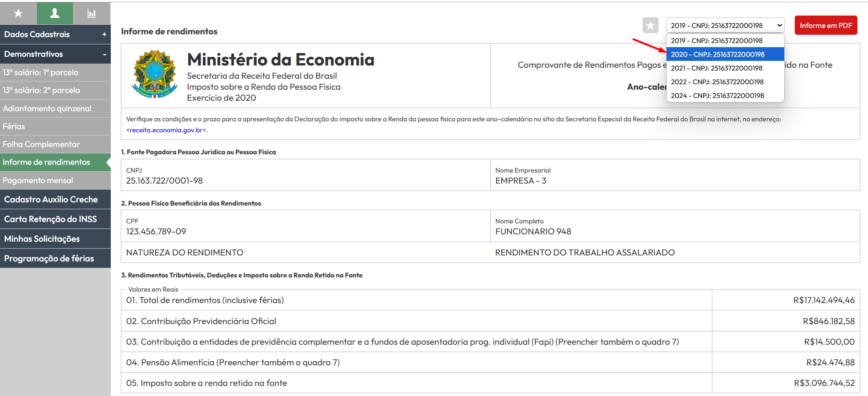
Task: Open the Férias statement
Action: tap(55, 126)
